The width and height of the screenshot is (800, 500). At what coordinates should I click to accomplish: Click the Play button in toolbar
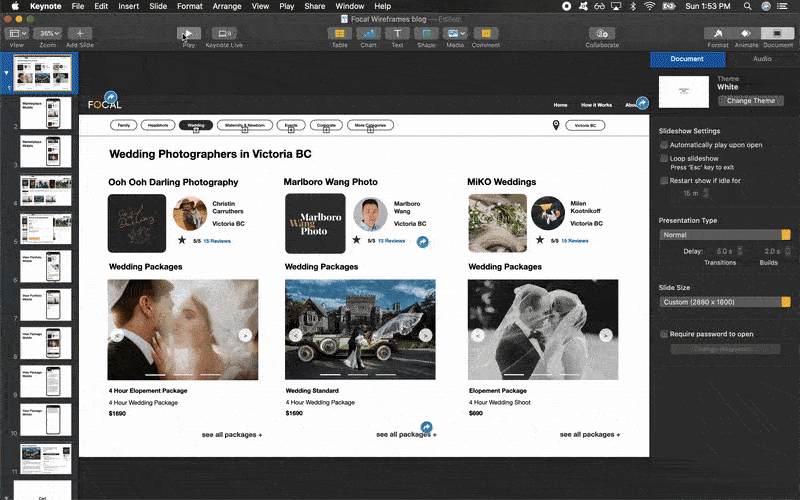click(x=189, y=33)
